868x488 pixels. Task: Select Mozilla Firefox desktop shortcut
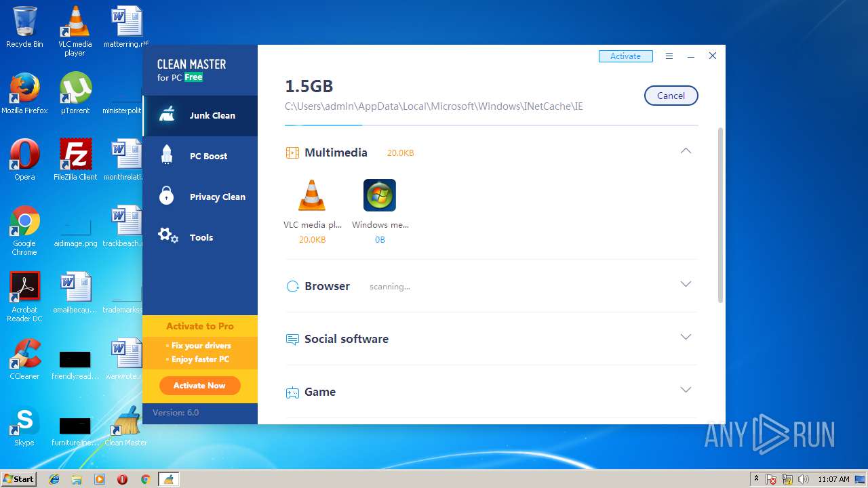coord(24,94)
